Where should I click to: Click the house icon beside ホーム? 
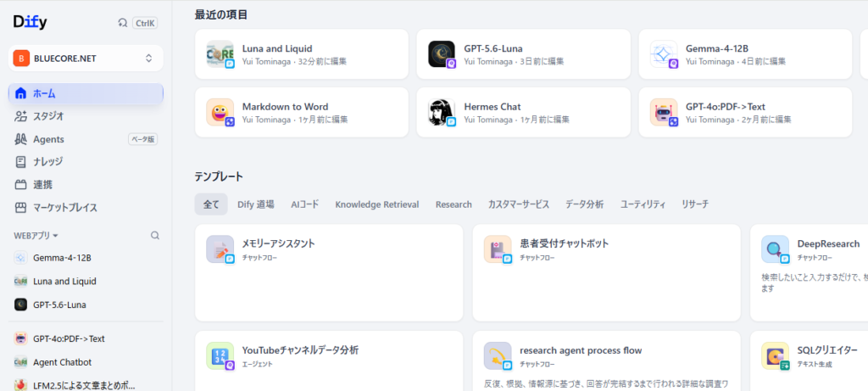pos(20,93)
